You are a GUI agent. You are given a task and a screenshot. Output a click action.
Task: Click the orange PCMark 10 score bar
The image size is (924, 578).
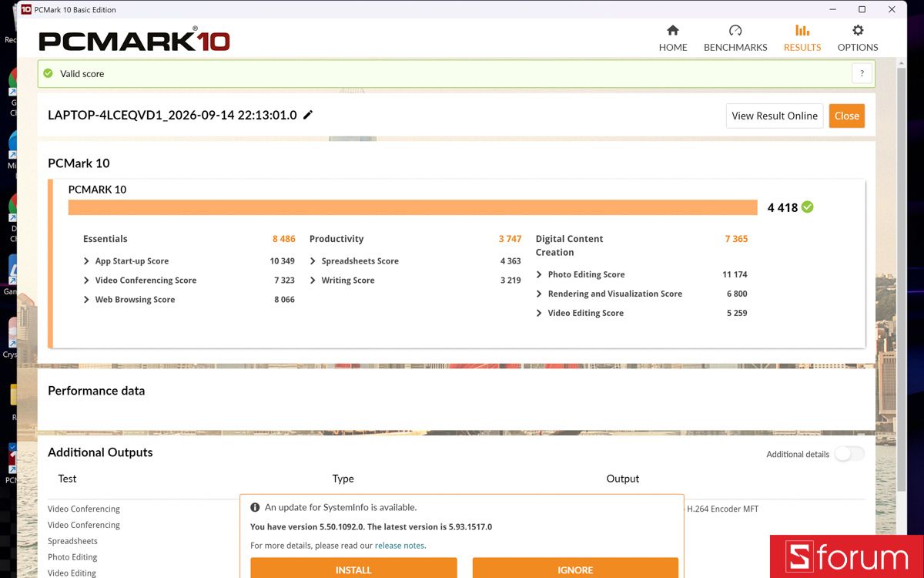[x=413, y=207]
